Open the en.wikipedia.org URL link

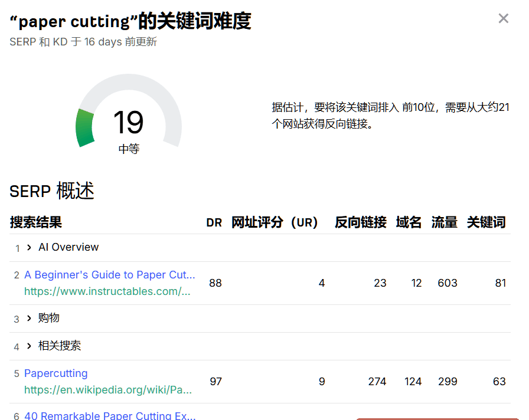coord(108,390)
